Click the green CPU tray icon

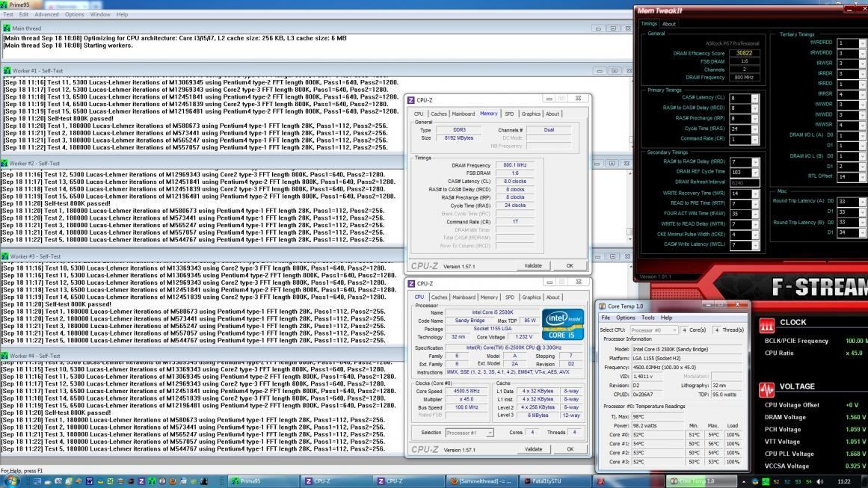pyautogui.click(x=766, y=481)
